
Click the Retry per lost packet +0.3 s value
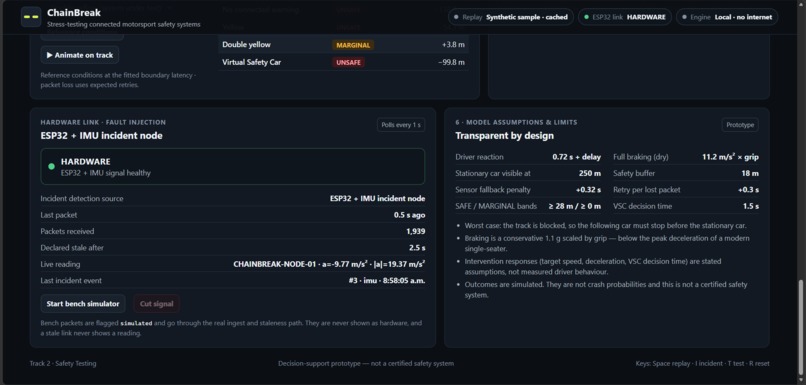coord(748,190)
